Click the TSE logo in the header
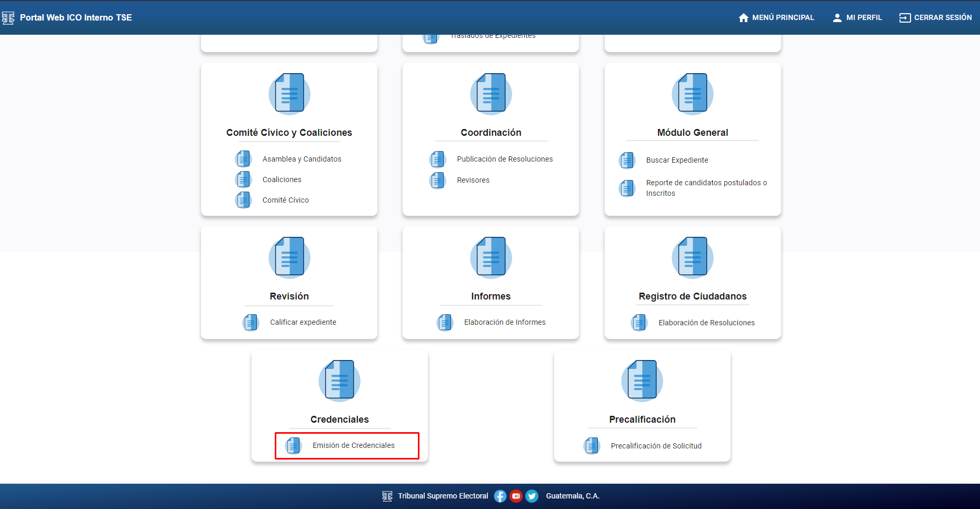Image resolution: width=980 pixels, height=509 pixels. click(8, 18)
